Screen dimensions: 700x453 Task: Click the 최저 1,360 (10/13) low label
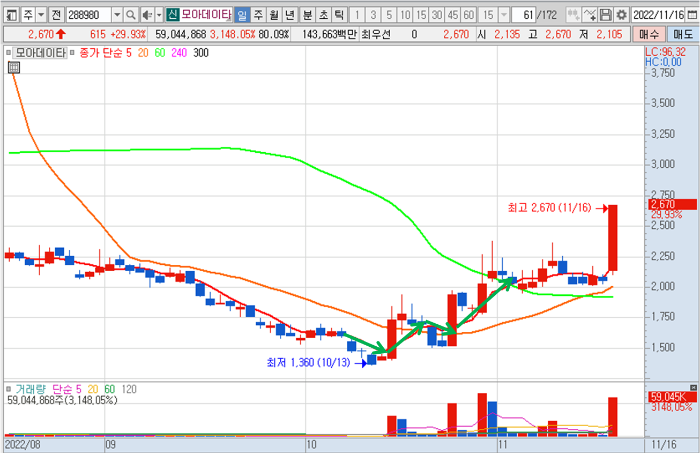[308, 362]
